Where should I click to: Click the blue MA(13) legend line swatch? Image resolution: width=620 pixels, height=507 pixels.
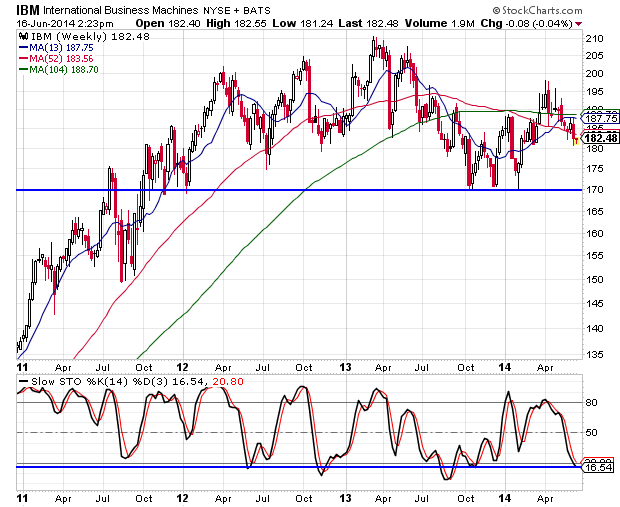[x=23, y=48]
